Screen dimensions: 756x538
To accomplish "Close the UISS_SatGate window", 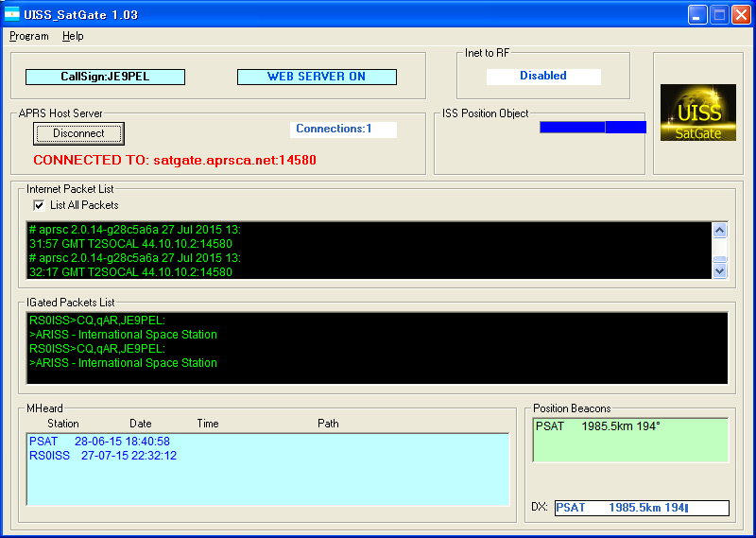I will 742,15.
